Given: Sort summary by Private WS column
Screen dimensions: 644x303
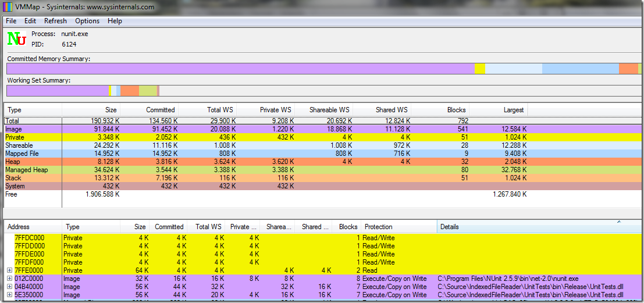Looking at the screenshot, I should pos(266,110).
